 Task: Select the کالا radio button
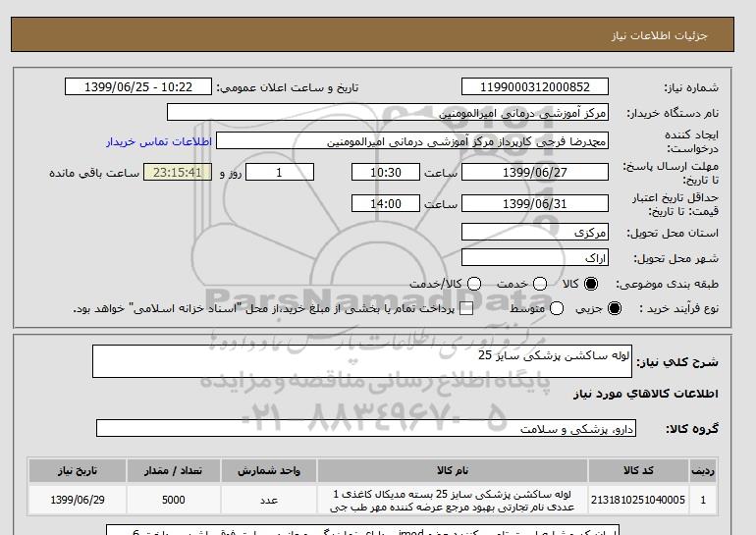(x=591, y=284)
